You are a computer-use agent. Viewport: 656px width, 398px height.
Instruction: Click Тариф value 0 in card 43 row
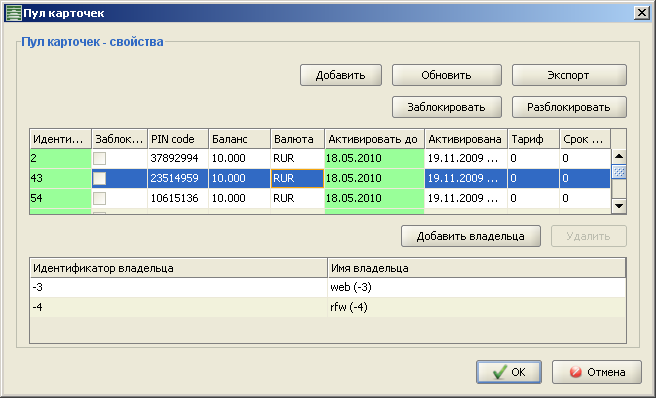(x=533, y=179)
